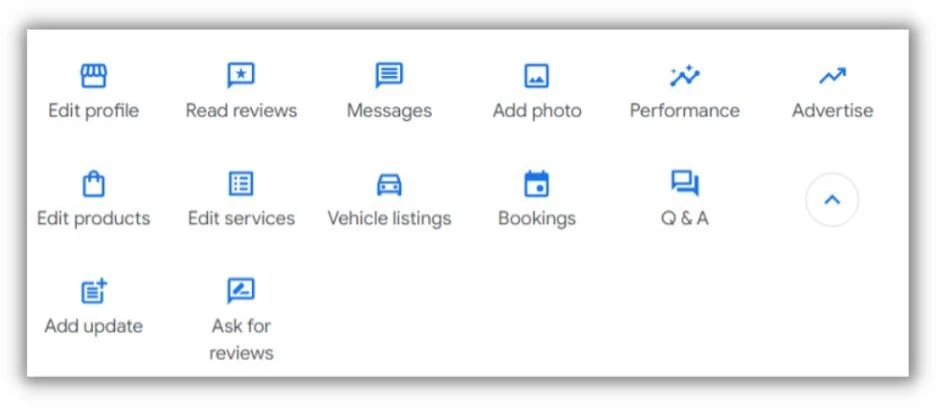The height and width of the screenshot is (411, 936).
Task: Open the Performance sparkle graph icon
Action: (x=685, y=76)
